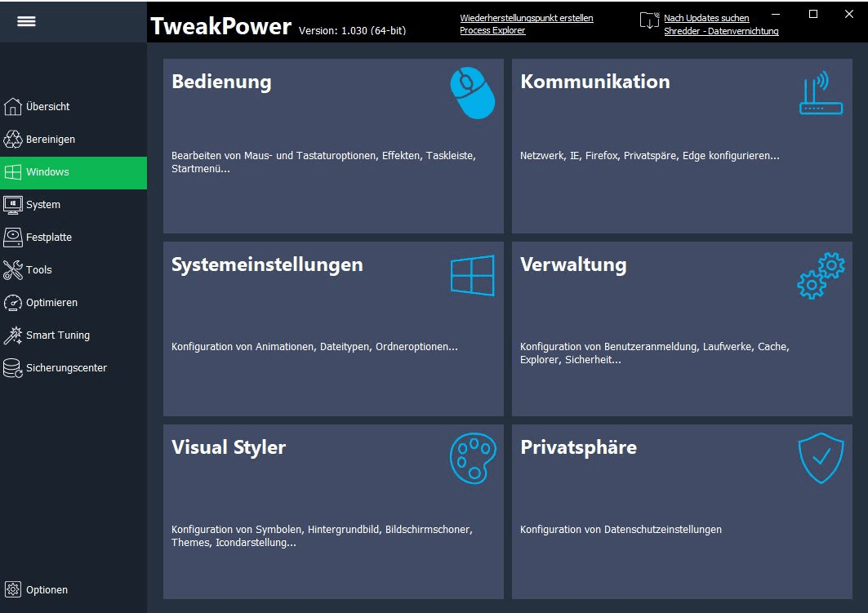
Task: Open Smart Tuning
Action: coord(73,335)
